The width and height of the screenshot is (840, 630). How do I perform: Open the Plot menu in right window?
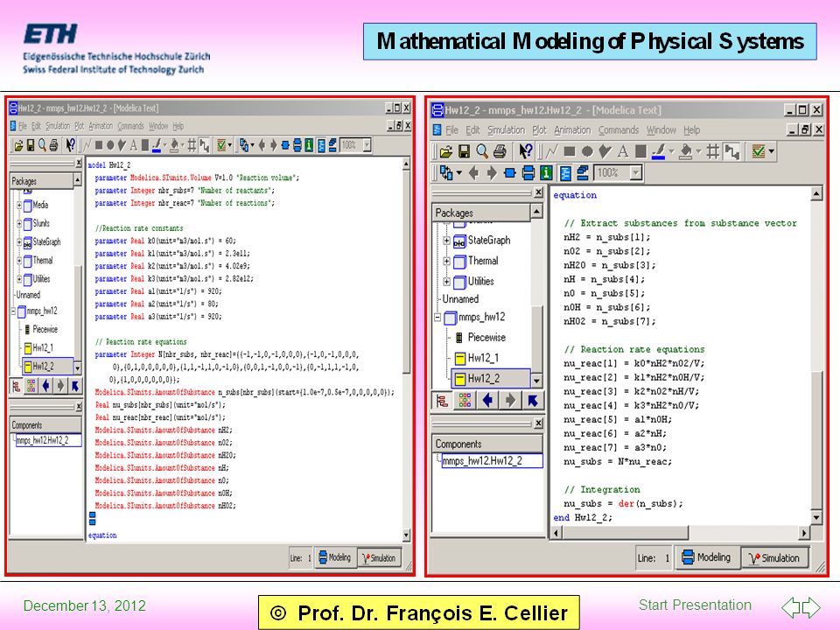540,130
